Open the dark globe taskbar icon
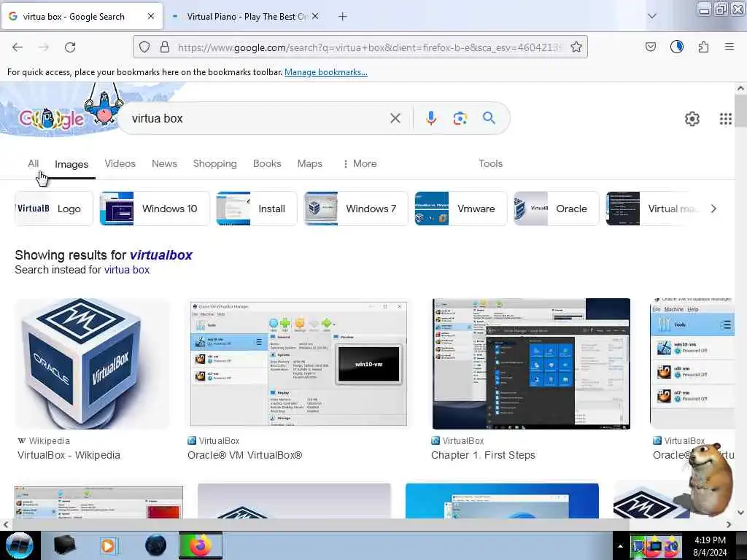The image size is (747, 560). coord(156,545)
